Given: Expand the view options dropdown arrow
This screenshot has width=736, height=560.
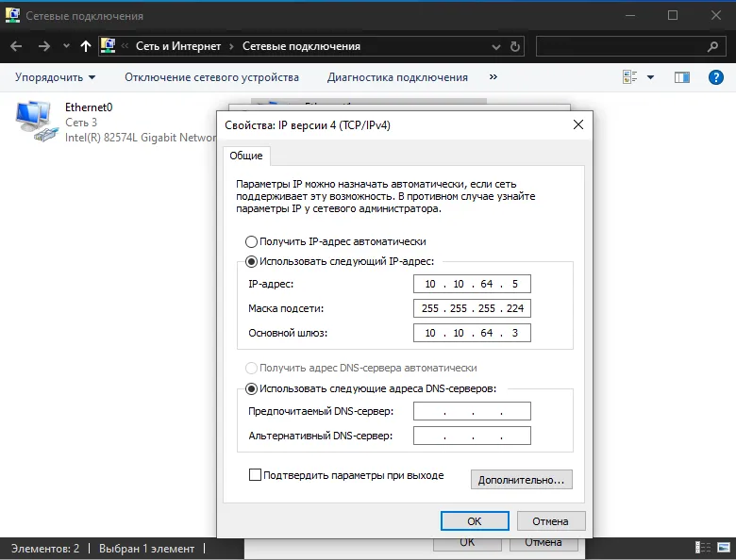Looking at the screenshot, I should coord(650,77).
